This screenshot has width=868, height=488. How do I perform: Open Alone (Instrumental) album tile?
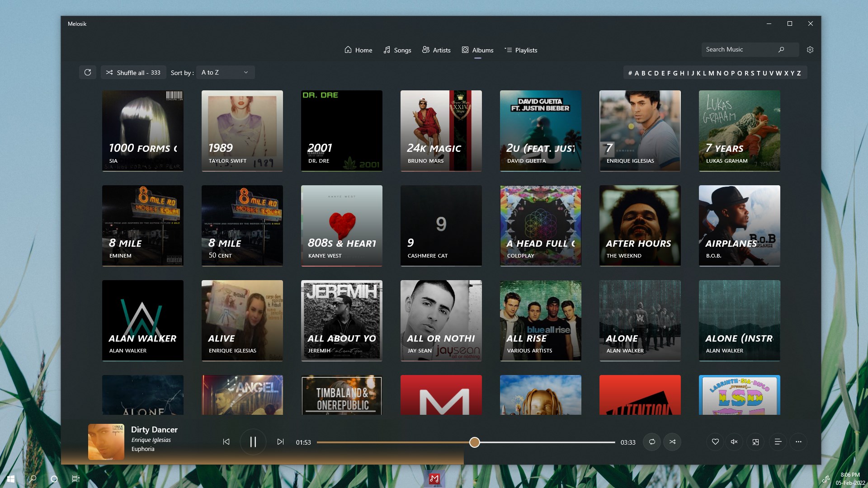[740, 320]
